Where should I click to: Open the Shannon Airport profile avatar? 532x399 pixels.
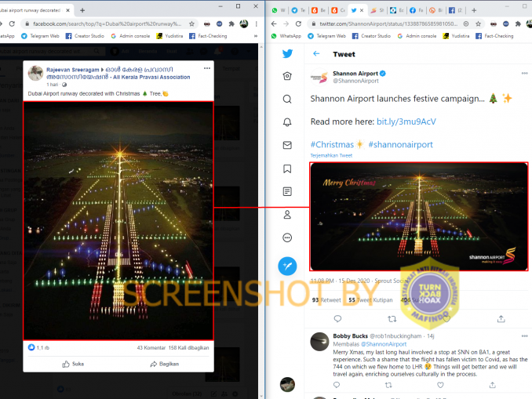[319, 78]
